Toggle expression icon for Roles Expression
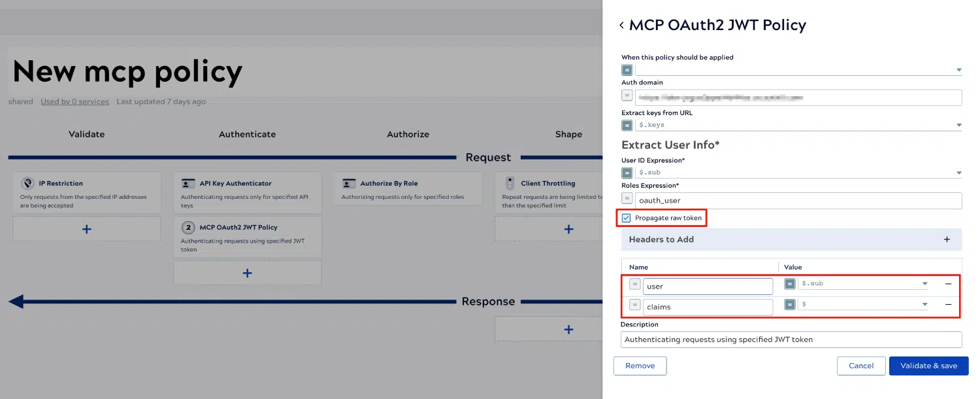The image size is (980, 399). [627, 198]
